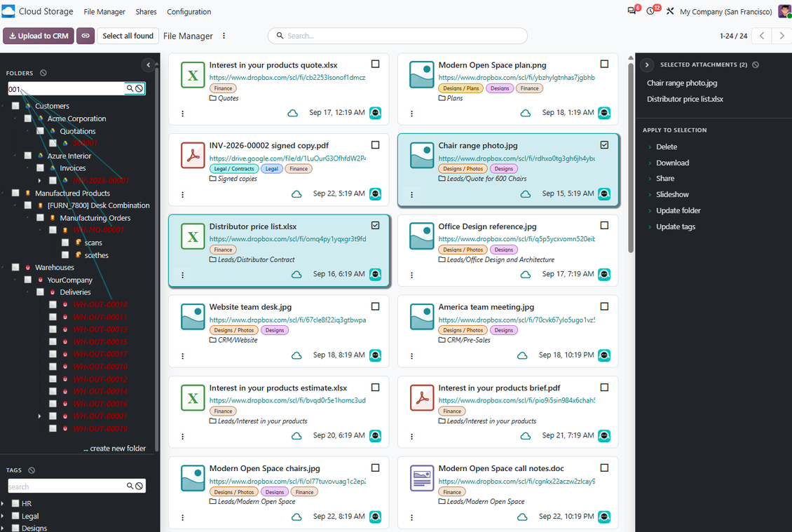Tick the Customers folder checkbox
This screenshot has height=532, width=792.
(15, 106)
